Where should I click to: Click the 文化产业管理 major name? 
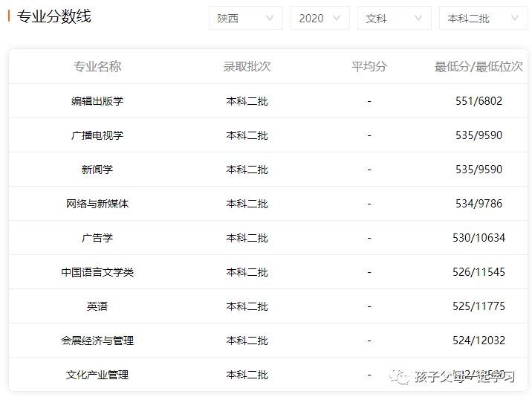coord(97,375)
